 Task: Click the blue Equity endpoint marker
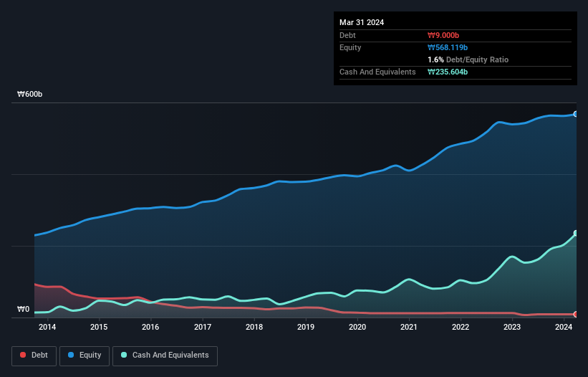[576, 114]
